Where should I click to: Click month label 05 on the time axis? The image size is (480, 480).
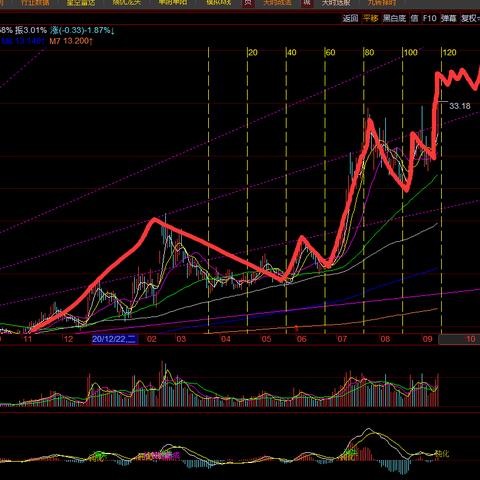(266, 339)
